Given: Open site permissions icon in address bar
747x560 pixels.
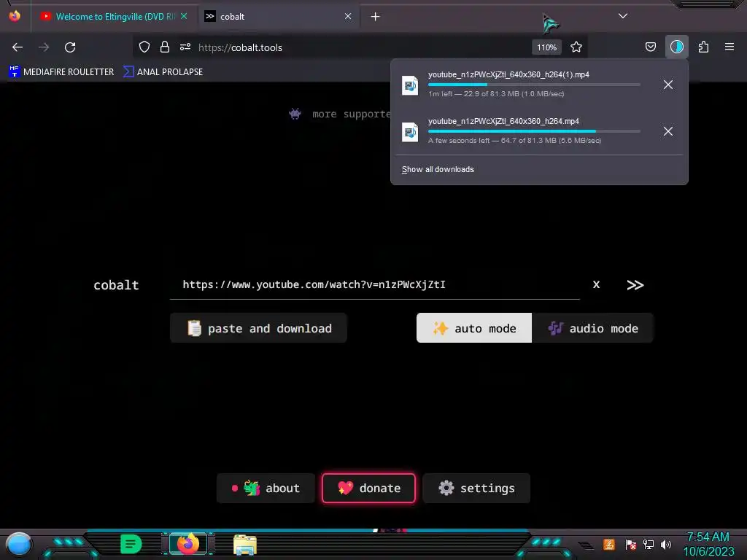Looking at the screenshot, I should pos(185,47).
